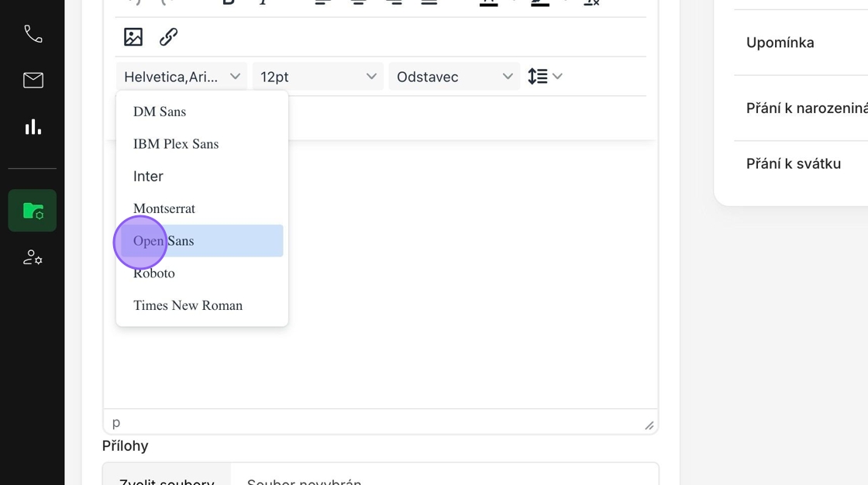Open the 12pt font size dropdown

click(318, 77)
